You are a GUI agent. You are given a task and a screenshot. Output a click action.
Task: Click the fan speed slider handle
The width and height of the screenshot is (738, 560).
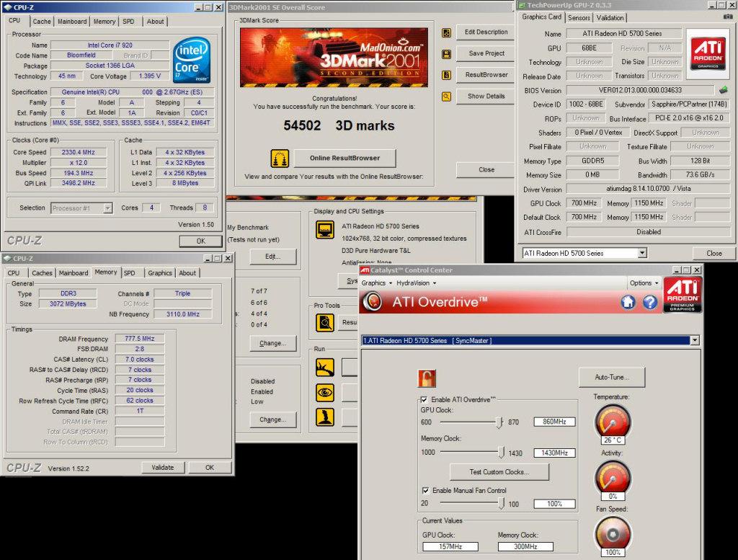pos(501,504)
